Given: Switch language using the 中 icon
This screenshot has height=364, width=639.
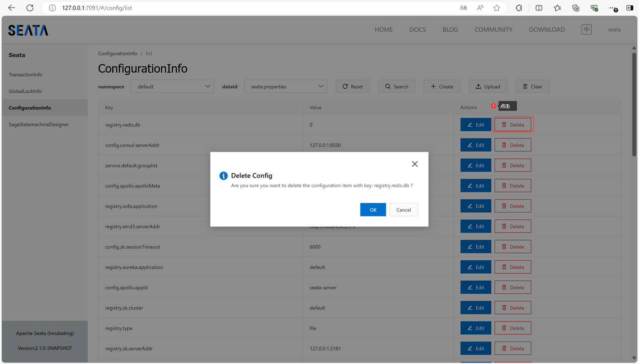Looking at the screenshot, I should click(x=587, y=29).
